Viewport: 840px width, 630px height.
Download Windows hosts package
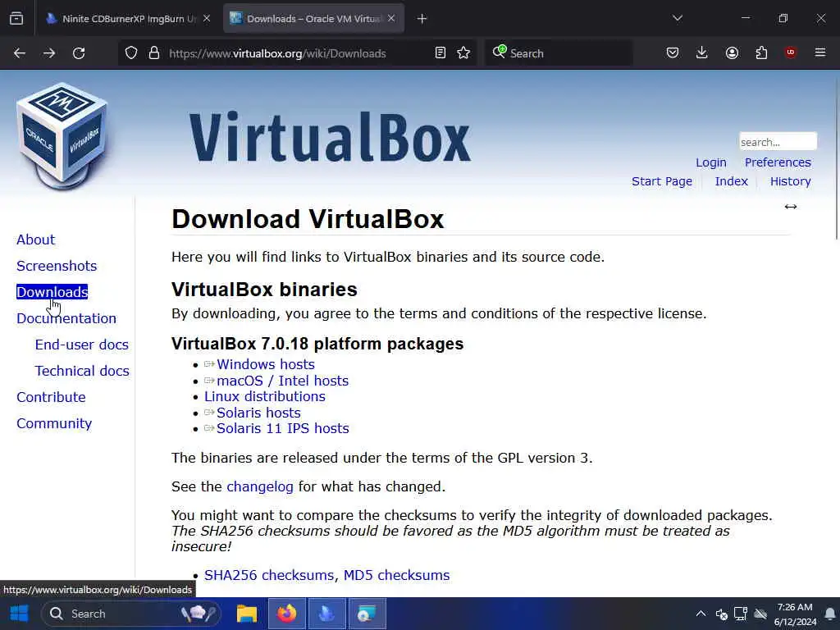click(x=266, y=364)
